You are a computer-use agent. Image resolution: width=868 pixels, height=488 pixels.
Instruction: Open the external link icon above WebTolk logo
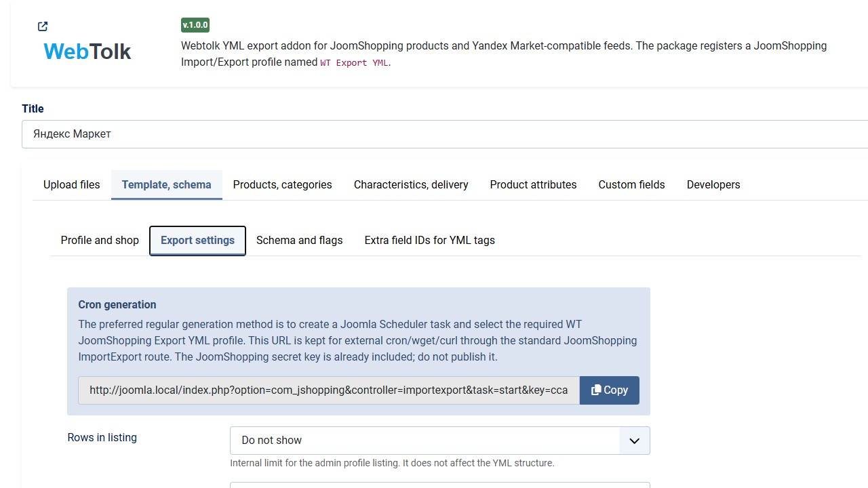pos(43,26)
